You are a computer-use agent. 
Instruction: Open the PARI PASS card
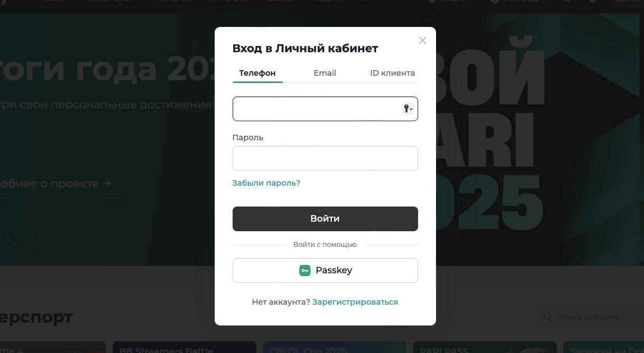(x=484, y=348)
